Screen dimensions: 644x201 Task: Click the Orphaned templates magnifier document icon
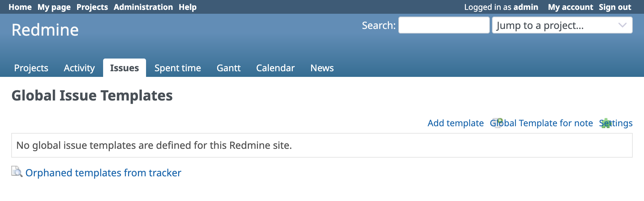pyautogui.click(x=17, y=172)
